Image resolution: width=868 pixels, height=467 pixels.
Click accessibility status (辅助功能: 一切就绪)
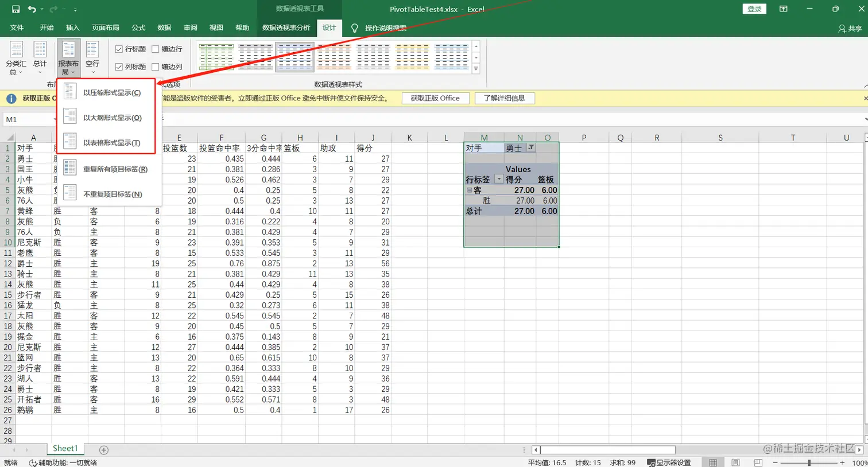(63, 462)
